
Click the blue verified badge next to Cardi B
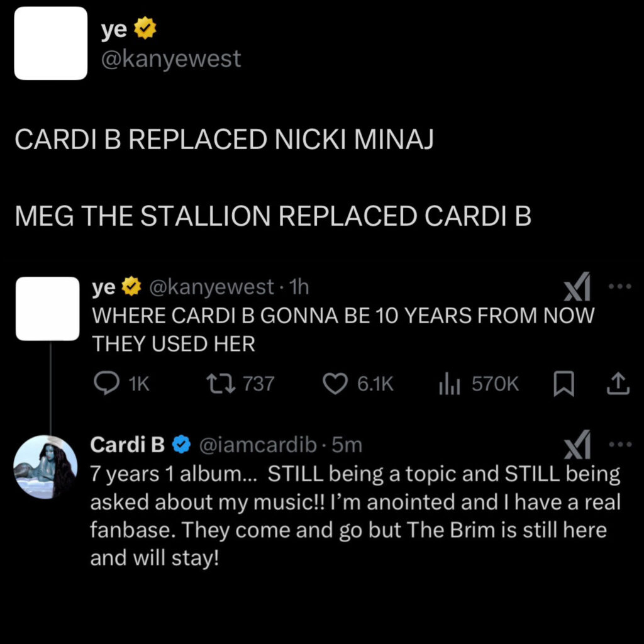pos(181,445)
